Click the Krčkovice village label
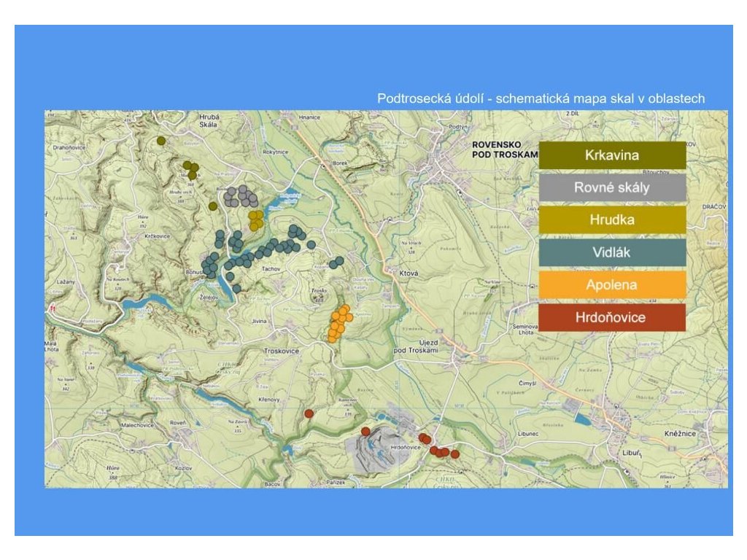The width and height of the screenshot is (747, 560). tap(158, 236)
